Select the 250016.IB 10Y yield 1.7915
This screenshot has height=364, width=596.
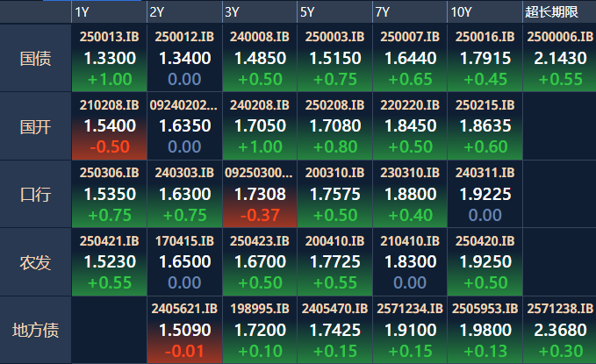[485, 58]
